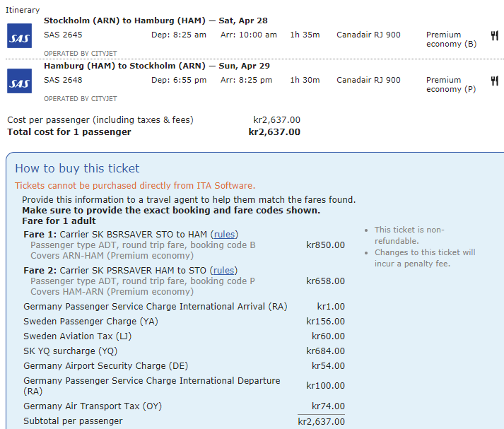Click the SK YQ surcharge (YQ) line
This screenshot has height=429, width=504.
click(71, 351)
